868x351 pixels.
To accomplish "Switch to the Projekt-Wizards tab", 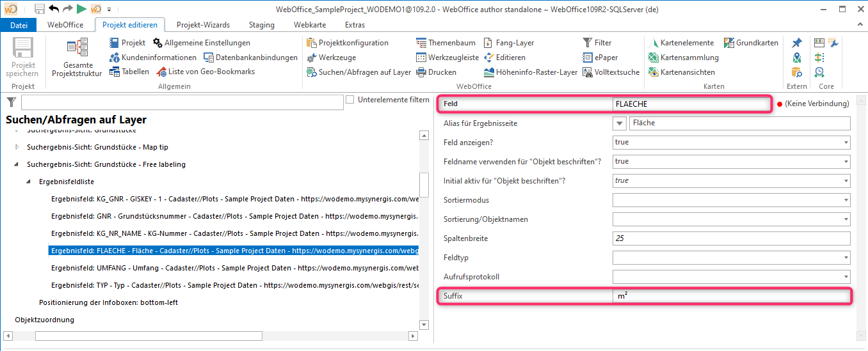I will [203, 25].
